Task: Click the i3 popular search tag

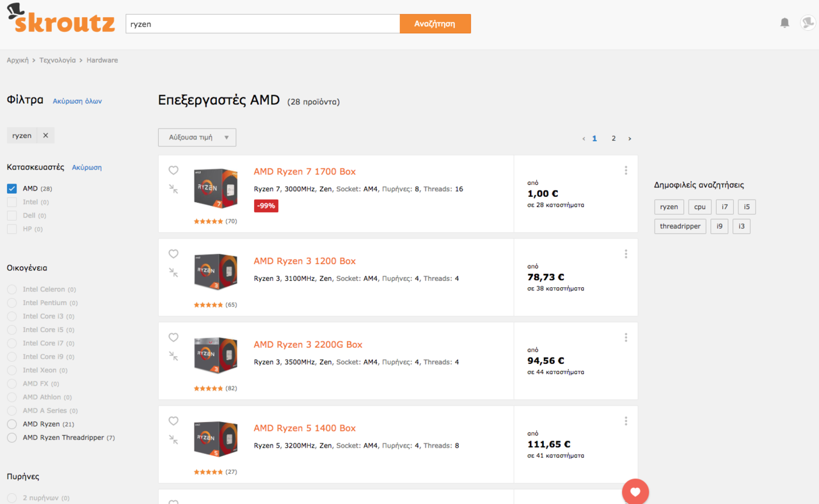Action: (742, 226)
